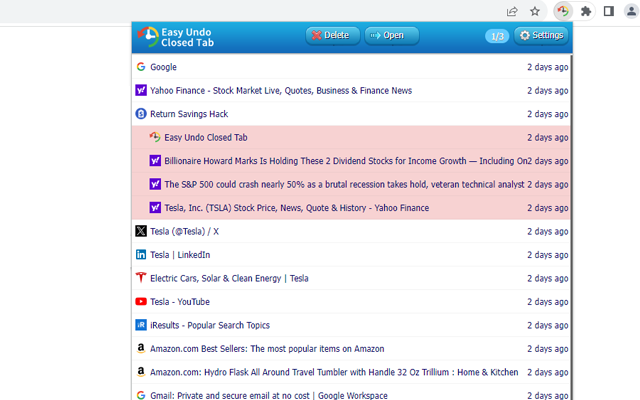Select Tesla, Inc. (TSLA) Stock Price entry
640x400 pixels.
coord(351,207)
